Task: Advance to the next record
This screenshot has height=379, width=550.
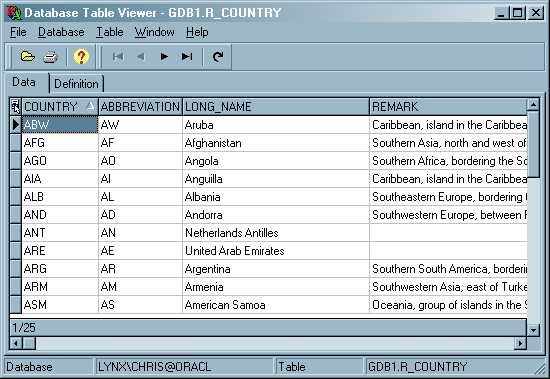Action: 164,56
